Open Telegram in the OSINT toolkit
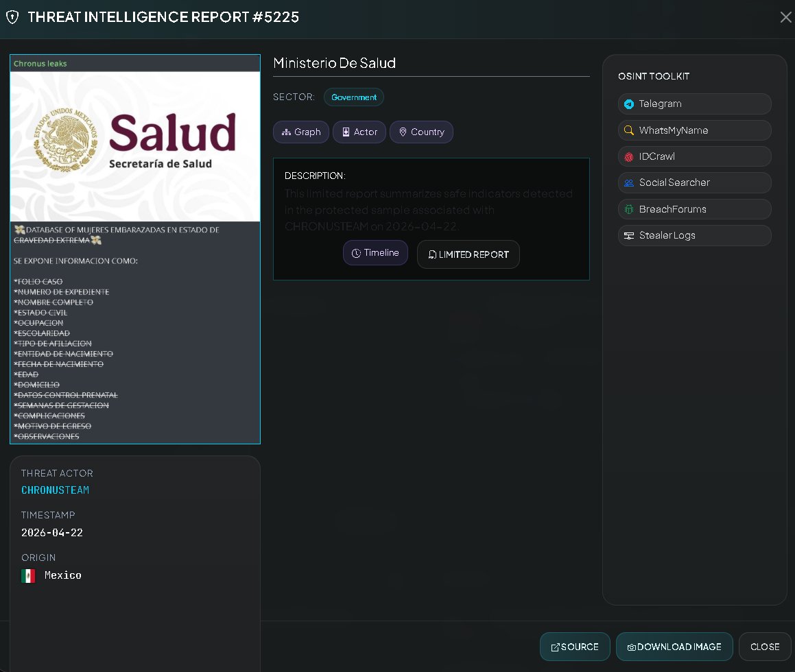 [x=695, y=104]
